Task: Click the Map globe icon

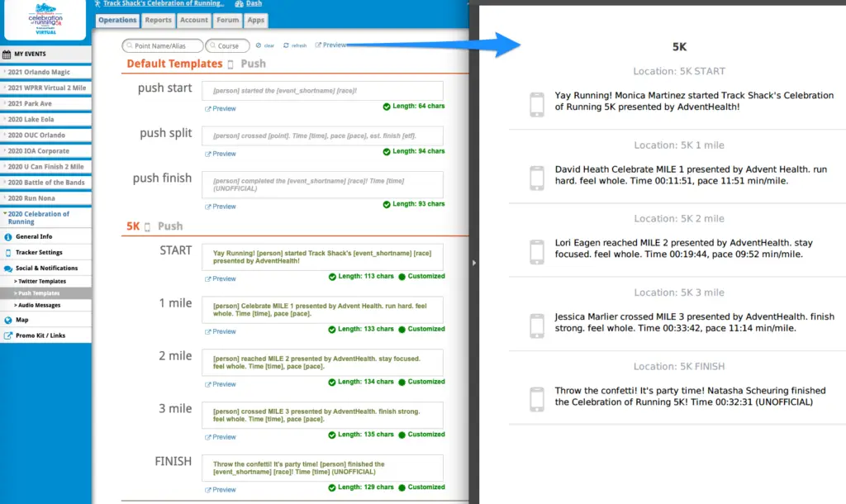Action: tap(8, 320)
